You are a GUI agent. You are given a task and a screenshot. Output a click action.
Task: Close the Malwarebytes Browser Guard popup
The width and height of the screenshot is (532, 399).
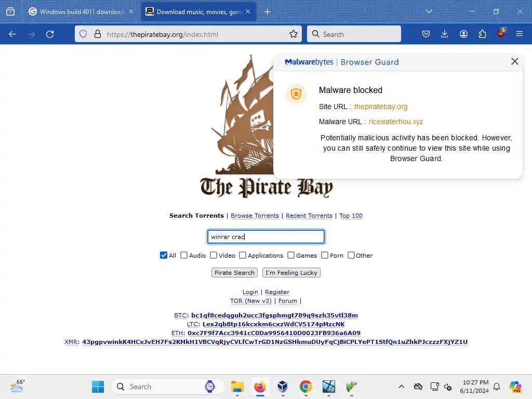(x=515, y=61)
